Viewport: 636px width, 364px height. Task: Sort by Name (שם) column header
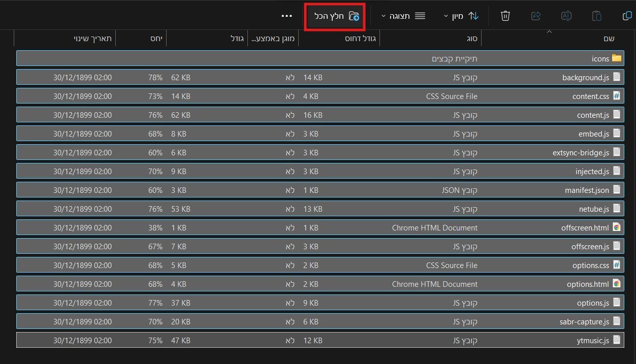(552, 39)
